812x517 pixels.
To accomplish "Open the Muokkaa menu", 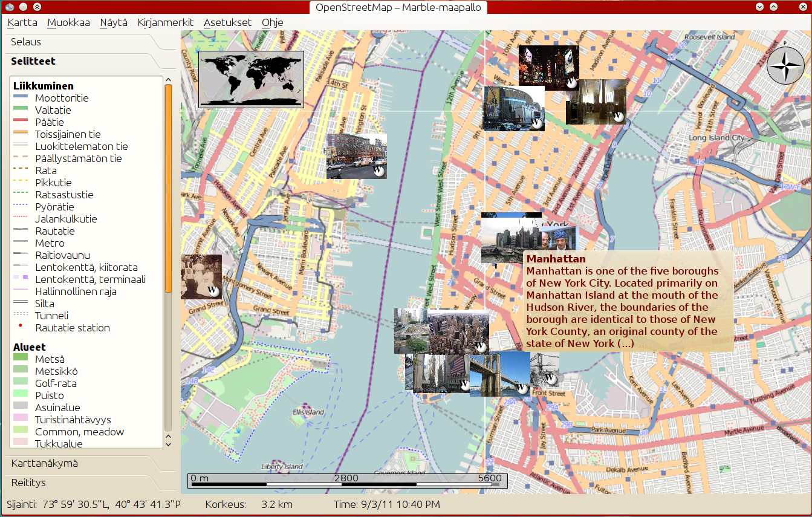I will pyautogui.click(x=68, y=22).
